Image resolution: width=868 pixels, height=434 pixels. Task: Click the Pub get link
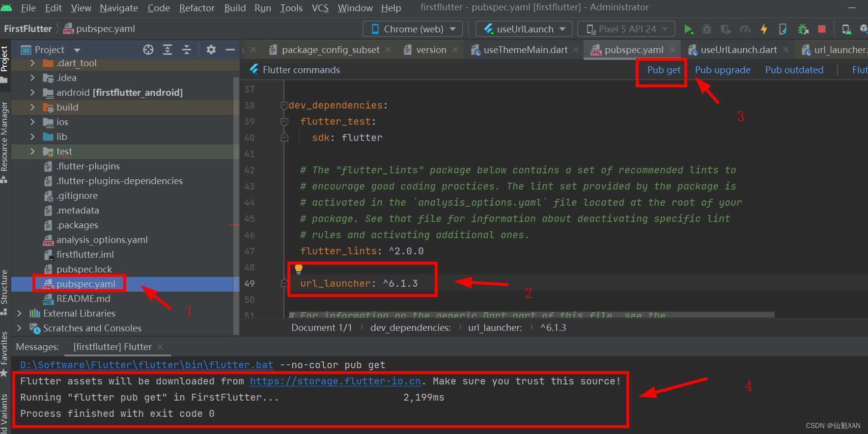pyautogui.click(x=664, y=70)
